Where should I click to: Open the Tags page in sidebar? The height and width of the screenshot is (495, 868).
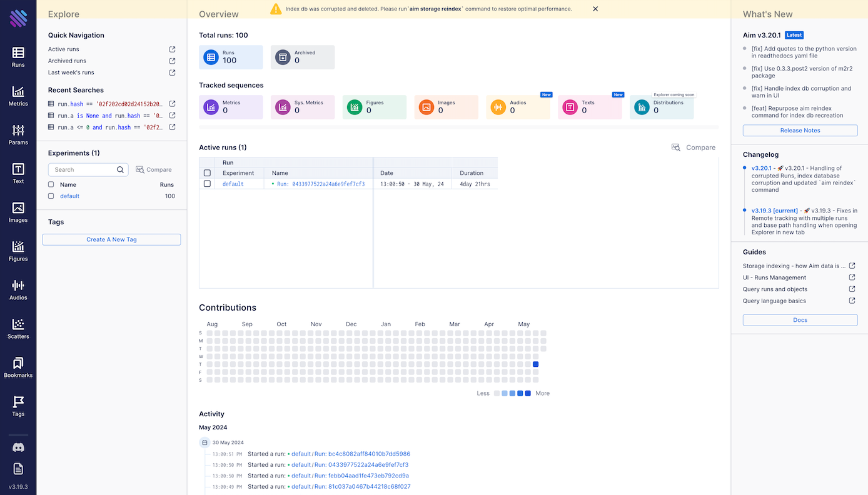click(x=18, y=406)
